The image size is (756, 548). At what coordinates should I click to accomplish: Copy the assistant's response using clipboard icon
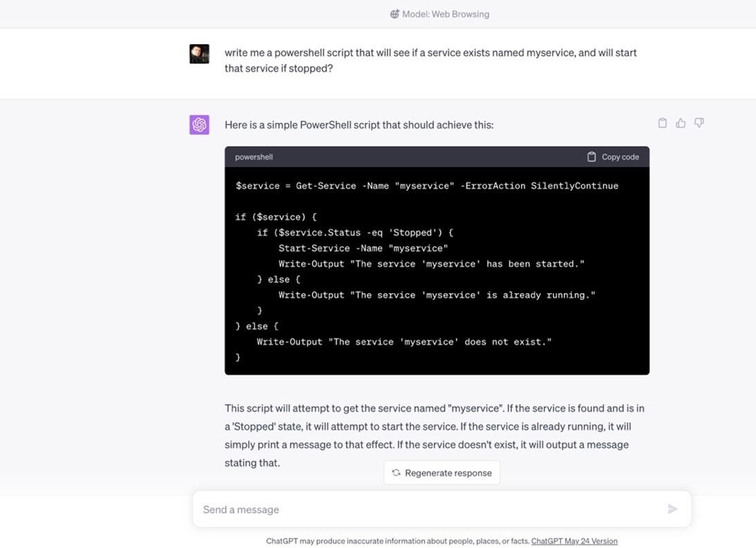662,122
